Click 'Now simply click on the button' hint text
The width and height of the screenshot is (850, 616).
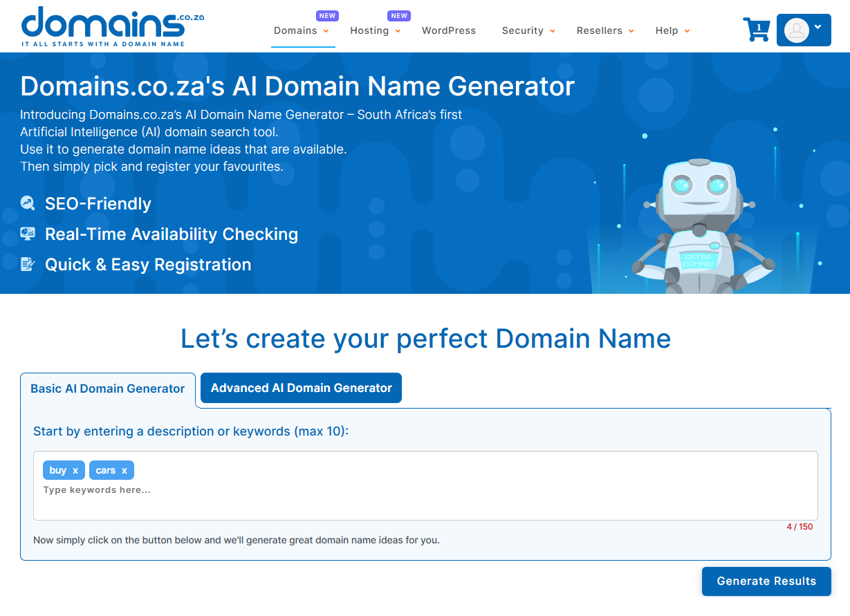237,540
